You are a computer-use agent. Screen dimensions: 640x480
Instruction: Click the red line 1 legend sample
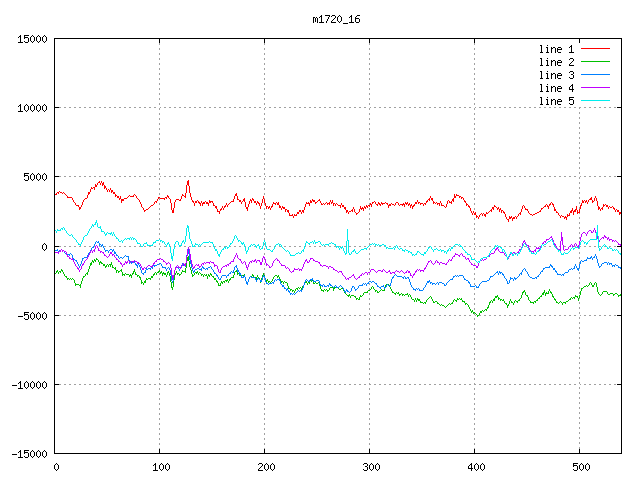click(x=596, y=49)
